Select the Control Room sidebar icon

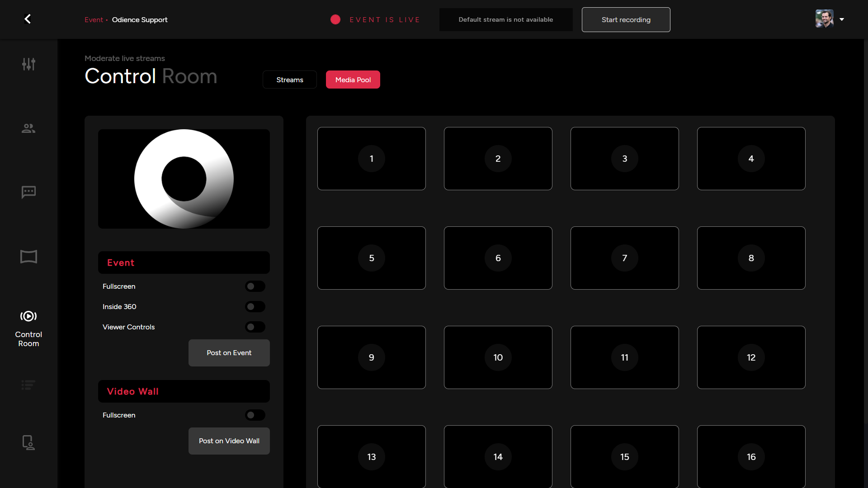coord(28,316)
